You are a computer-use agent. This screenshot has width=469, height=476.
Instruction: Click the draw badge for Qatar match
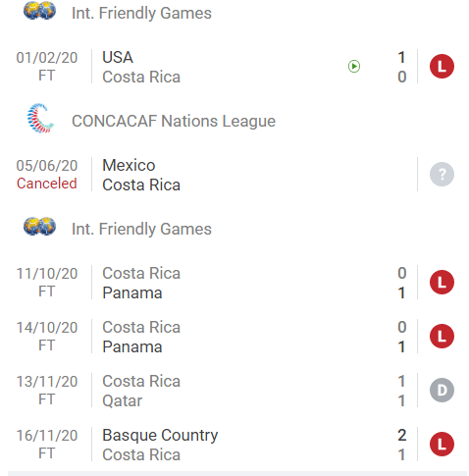[442, 391]
